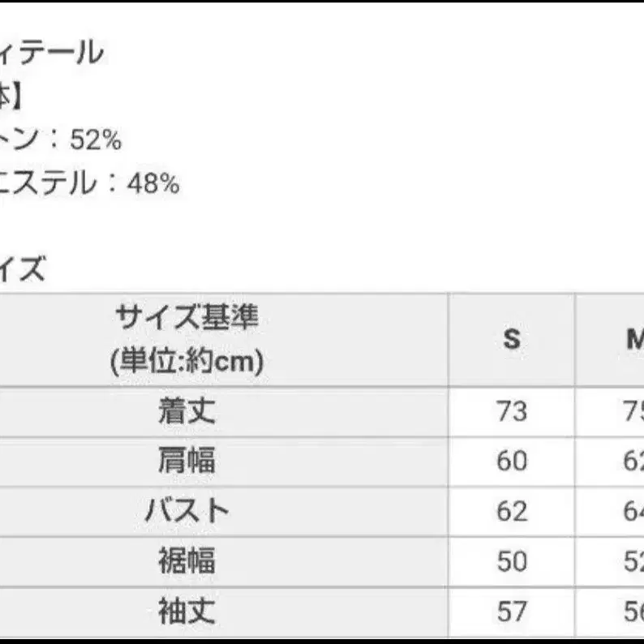Click the M size column header
The height and width of the screenshot is (644, 644).
[x=634, y=339]
